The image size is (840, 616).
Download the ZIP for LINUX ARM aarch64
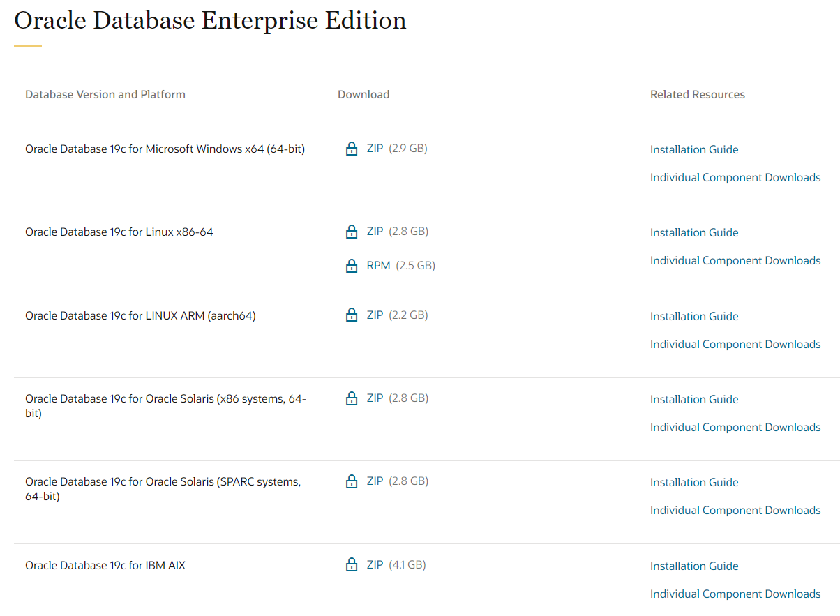pos(375,315)
